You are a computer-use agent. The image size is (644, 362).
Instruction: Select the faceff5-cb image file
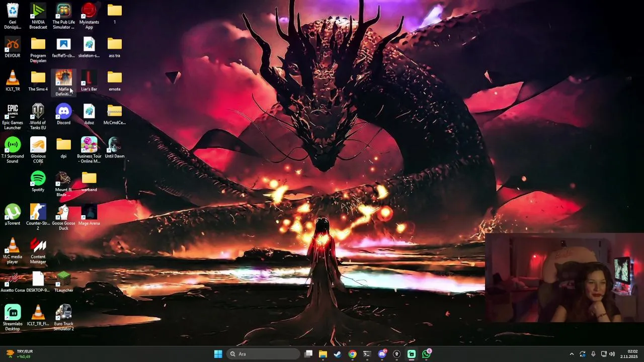pyautogui.click(x=63, y=47)
